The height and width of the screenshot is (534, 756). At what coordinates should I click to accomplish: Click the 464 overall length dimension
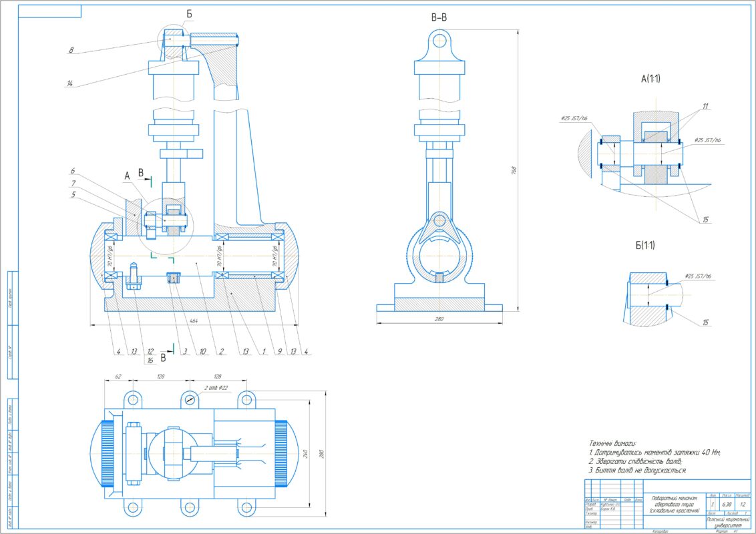(193, 321)
